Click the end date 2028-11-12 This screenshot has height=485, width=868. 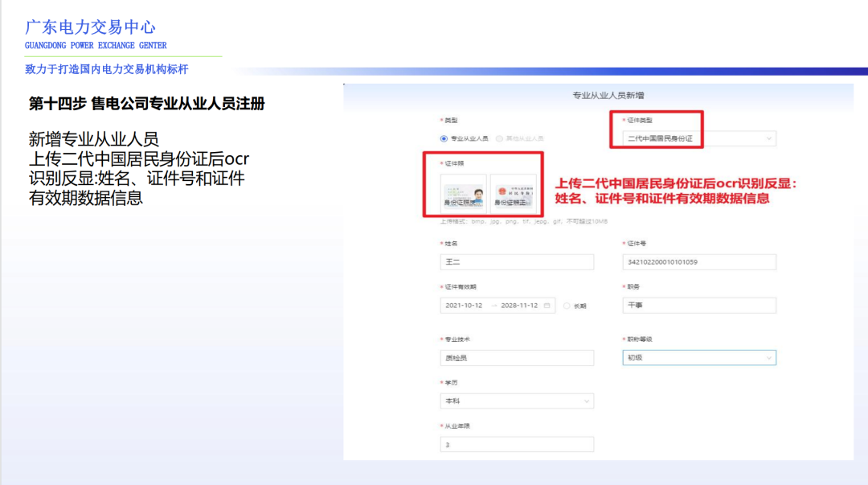point(518,304)
